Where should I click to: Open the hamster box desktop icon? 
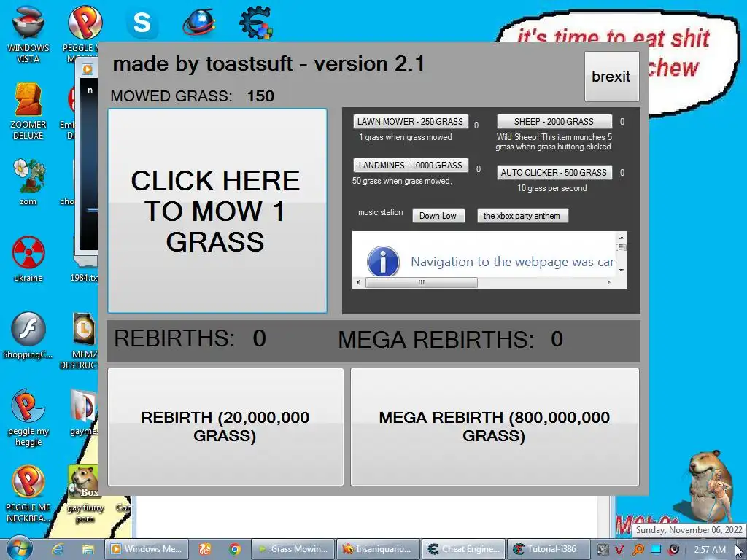click(84, 494)
